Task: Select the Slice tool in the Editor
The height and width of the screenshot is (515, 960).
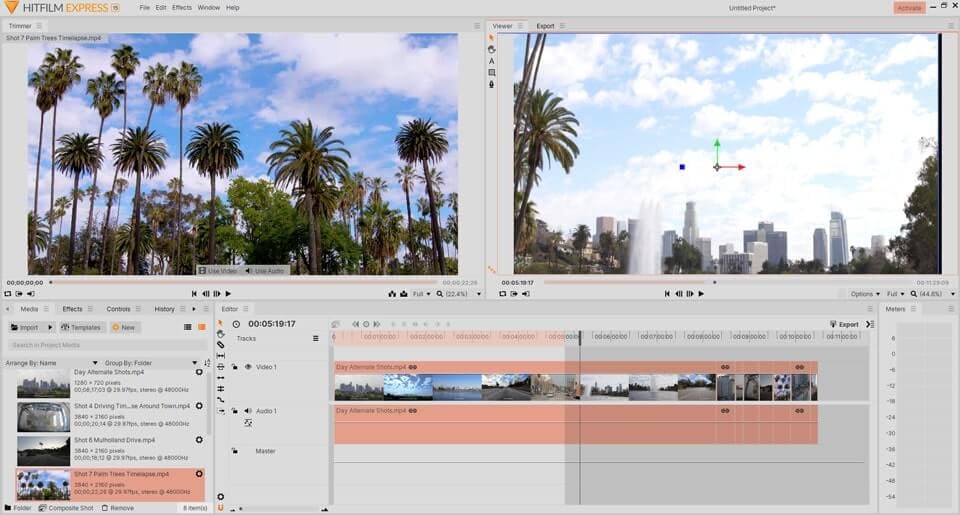Action: [x=221, y=345]
